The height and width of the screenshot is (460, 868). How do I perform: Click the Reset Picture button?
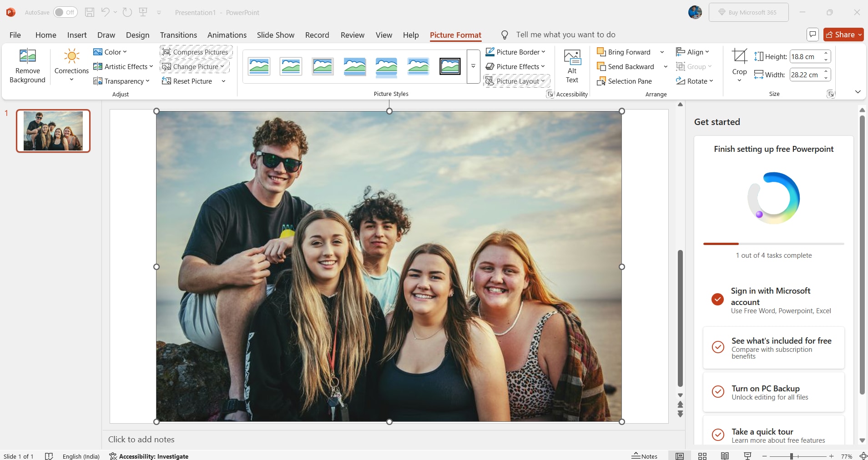[x=187, y=81]
